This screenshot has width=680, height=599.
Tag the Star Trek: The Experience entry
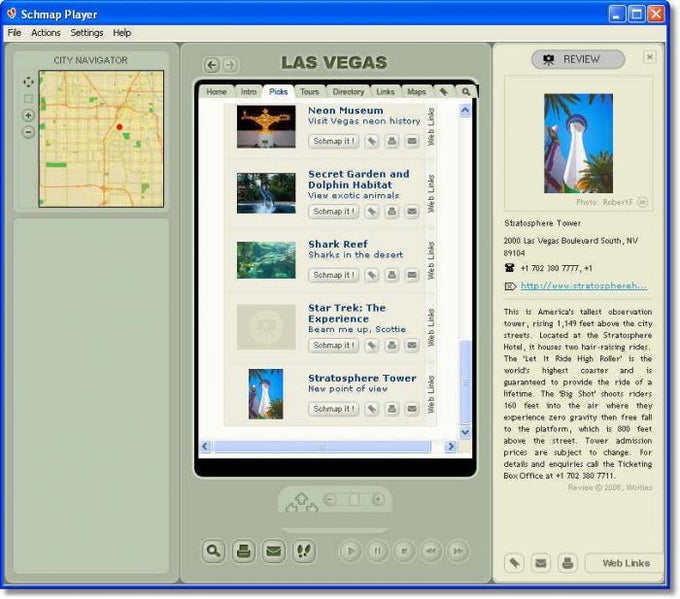(372, 345)
